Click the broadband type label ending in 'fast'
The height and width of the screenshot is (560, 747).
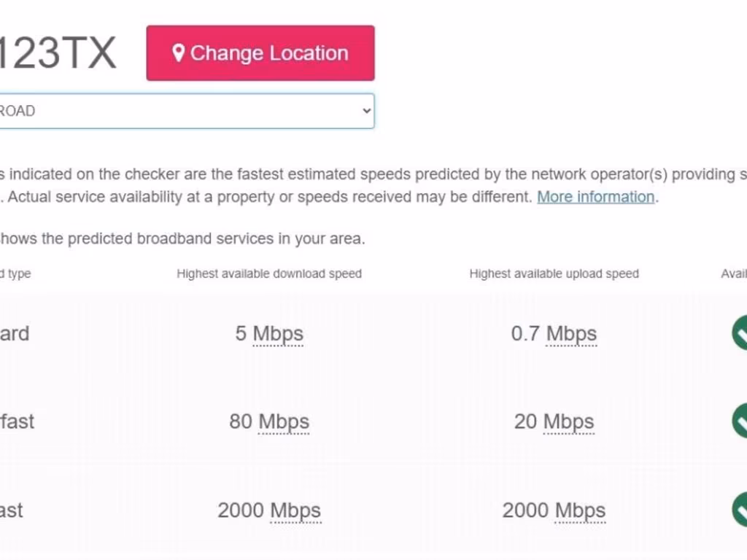coord(16,421)
